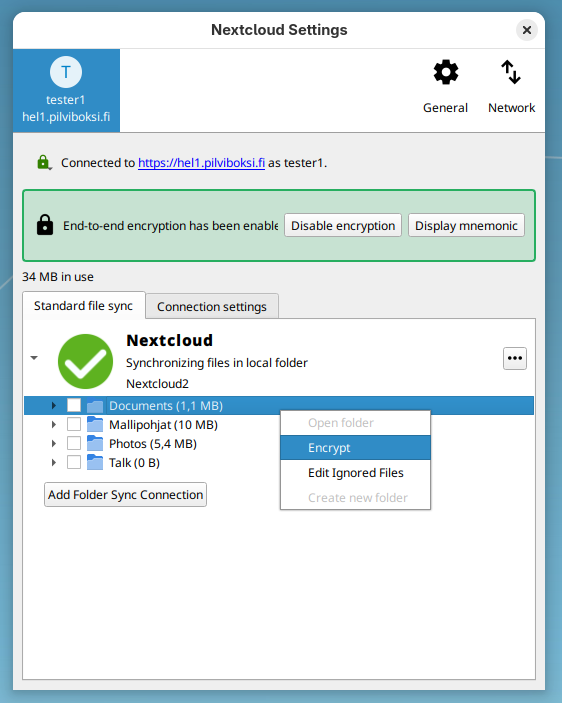Screen dimensions: 562x703
Task: Click the Photos folder icon
Action: [95, 443]
